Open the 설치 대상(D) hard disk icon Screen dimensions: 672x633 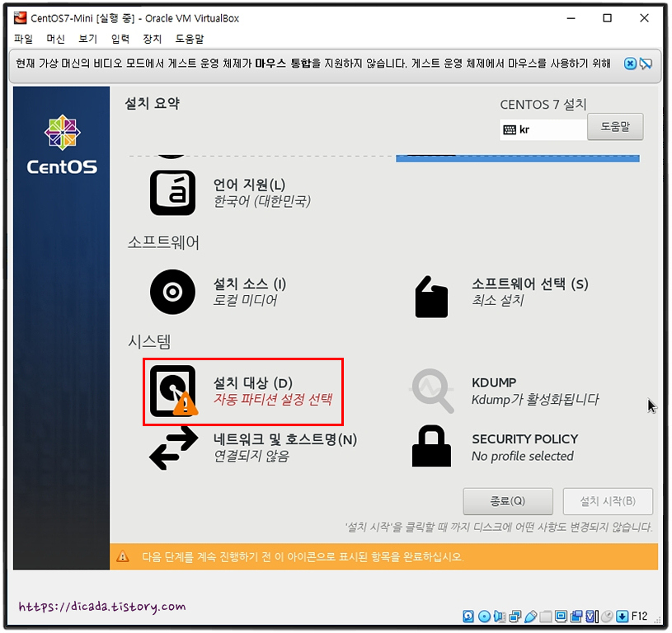173,391
